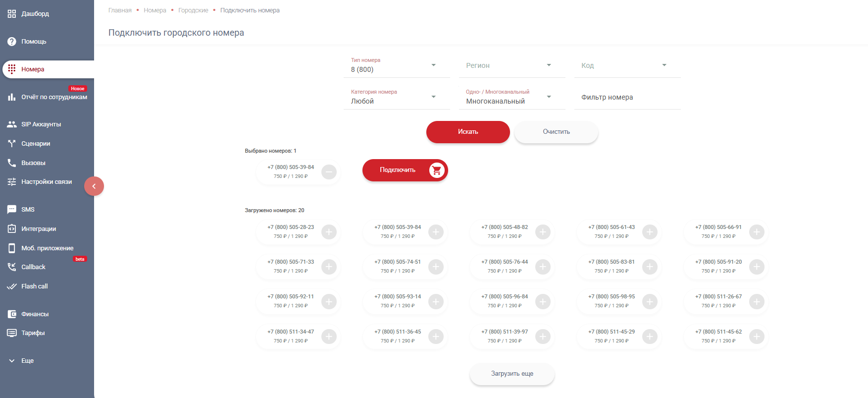
Task: Add number +7 (800) 511-45-62 with plus
Action: coord(757,337)
